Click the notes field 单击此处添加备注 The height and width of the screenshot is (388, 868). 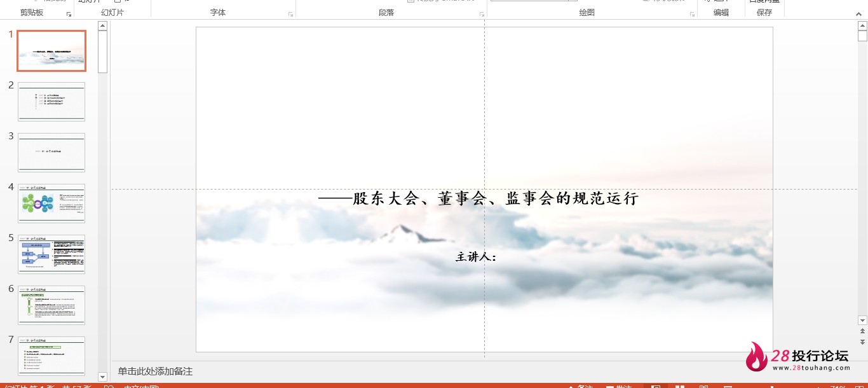click(x=155, y=371)
